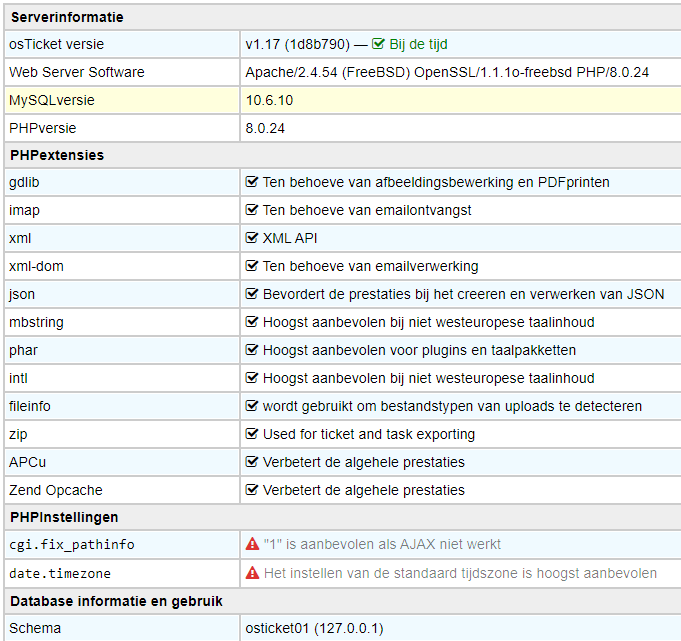The height and width of the screenshot is (641, 681).
Task: Select the 'gdlib' extension name
Action: click(x=24, y=182)
